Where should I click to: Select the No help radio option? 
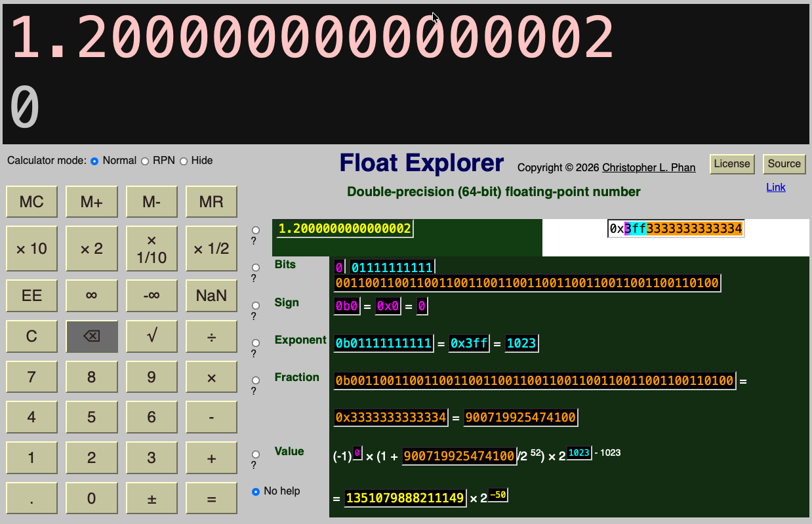click(x=256, y=492)
